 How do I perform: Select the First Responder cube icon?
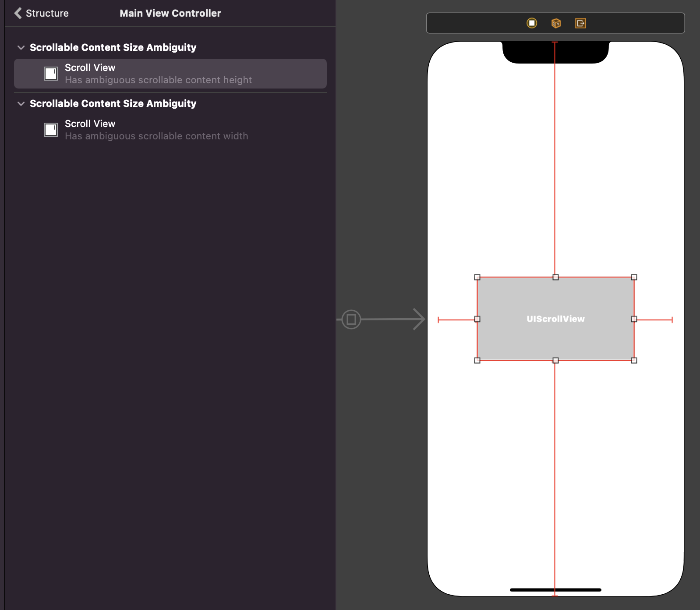pos(556,23)
